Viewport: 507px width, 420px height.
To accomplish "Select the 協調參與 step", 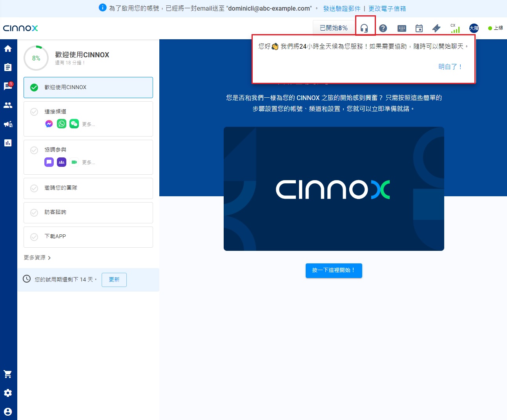I will 88,157.
